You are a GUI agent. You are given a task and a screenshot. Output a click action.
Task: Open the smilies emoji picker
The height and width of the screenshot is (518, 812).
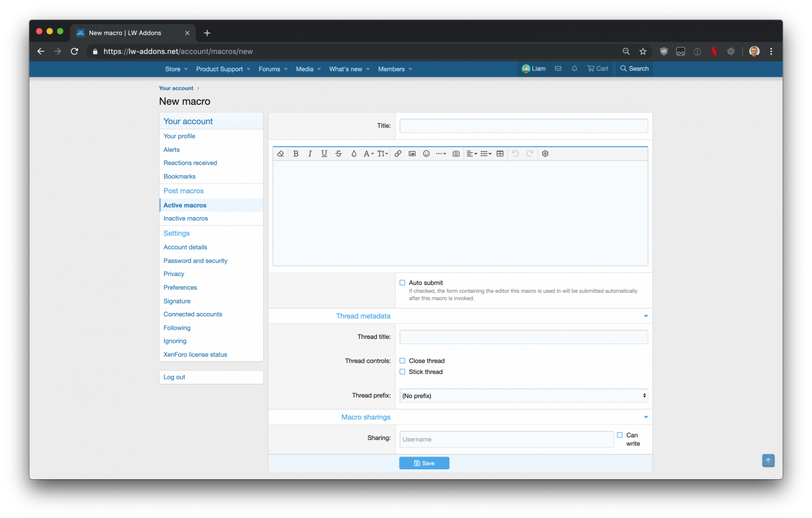pos(426,154)
